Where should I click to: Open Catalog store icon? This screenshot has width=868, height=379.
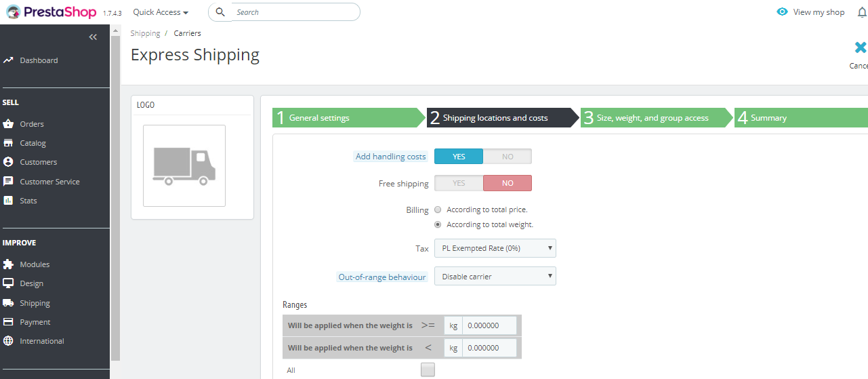(8, 143)
